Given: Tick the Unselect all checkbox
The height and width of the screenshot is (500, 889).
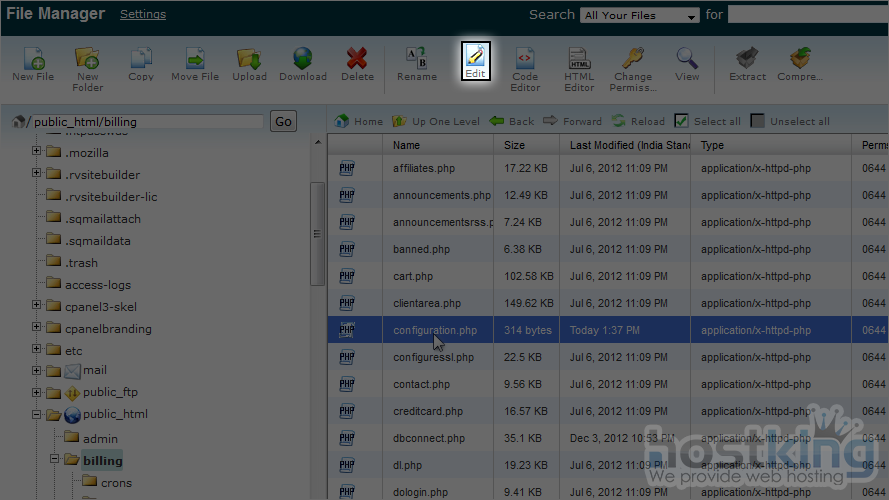Looking at the screenshot, I should 758,121.
